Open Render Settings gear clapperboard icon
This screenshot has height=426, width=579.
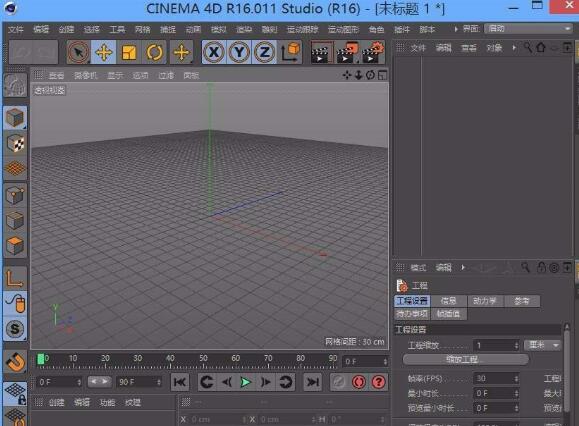(x=373, y=52)
